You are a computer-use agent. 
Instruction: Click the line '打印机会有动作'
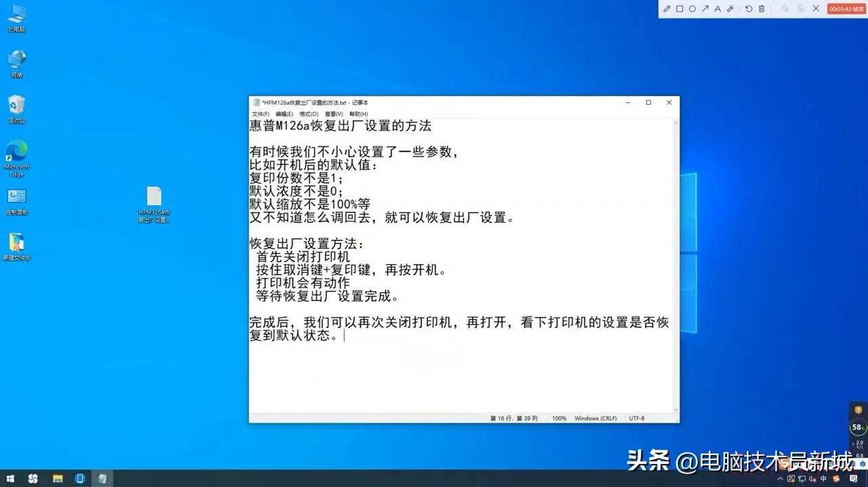click(x=303, y=283)
